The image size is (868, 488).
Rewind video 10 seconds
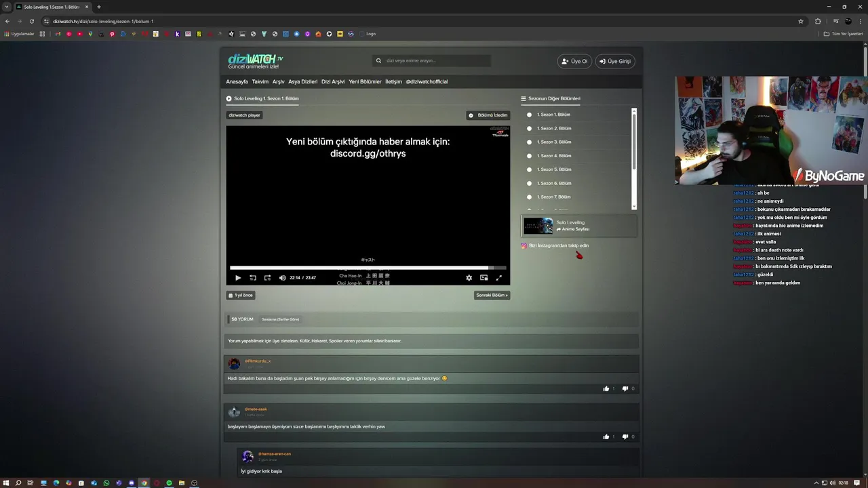click(253, 278)
